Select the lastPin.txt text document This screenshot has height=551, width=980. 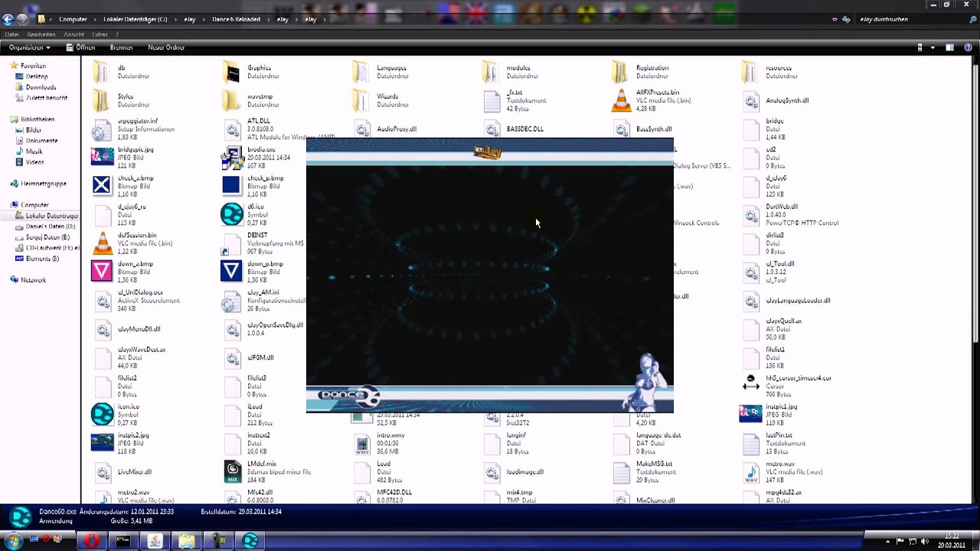(x=750, y=442)
